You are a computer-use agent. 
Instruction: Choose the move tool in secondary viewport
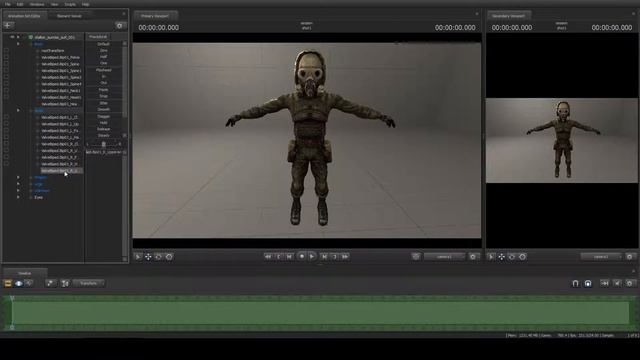[501, 257]
